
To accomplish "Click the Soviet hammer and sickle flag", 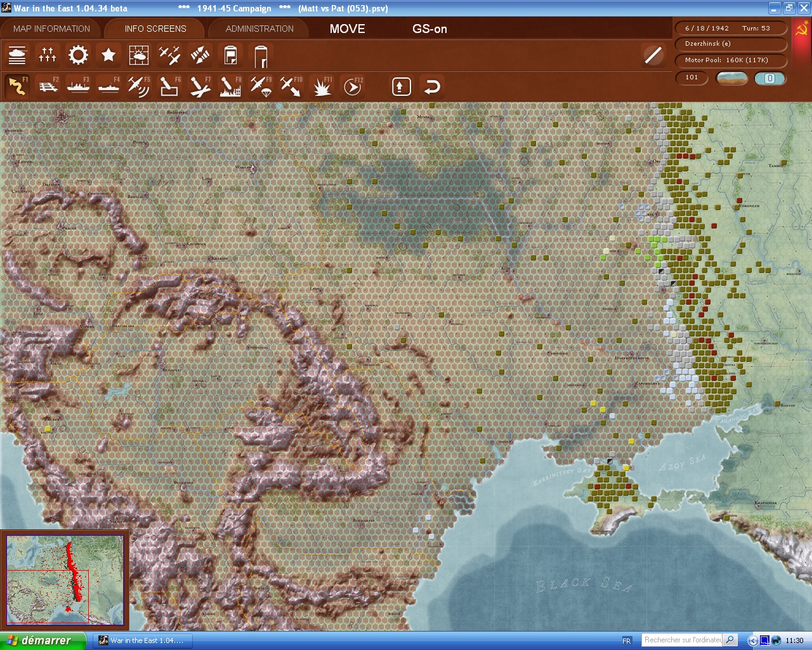I will (x=802, y=30).
